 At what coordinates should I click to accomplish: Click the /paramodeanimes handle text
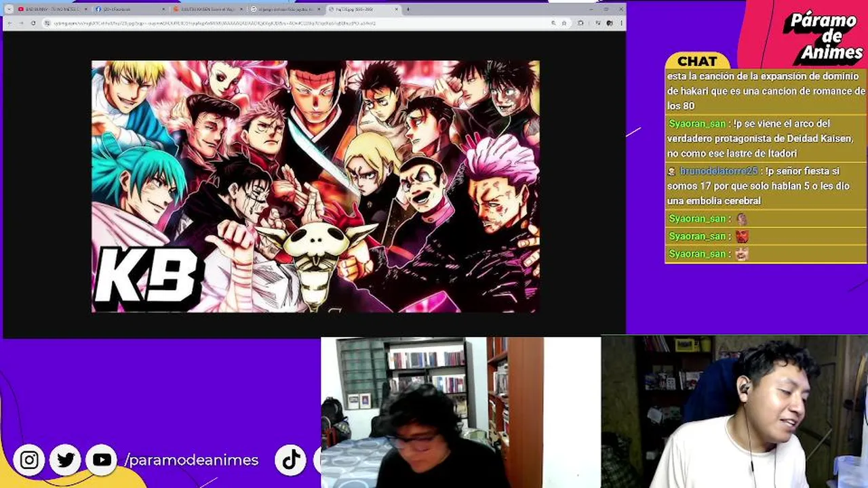(191, 460)
